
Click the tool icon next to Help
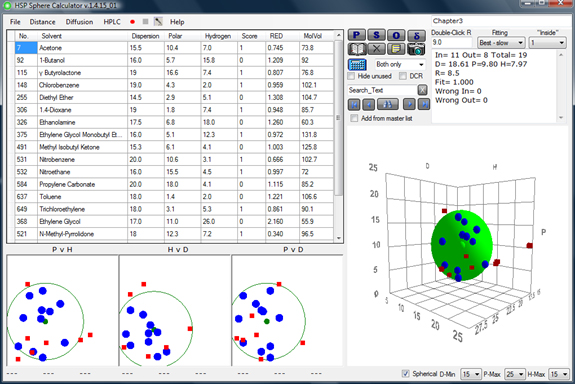(158, 22)
